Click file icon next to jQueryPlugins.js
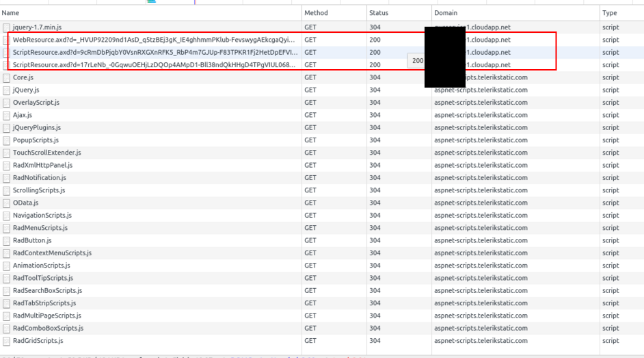 tap(6, 128)
